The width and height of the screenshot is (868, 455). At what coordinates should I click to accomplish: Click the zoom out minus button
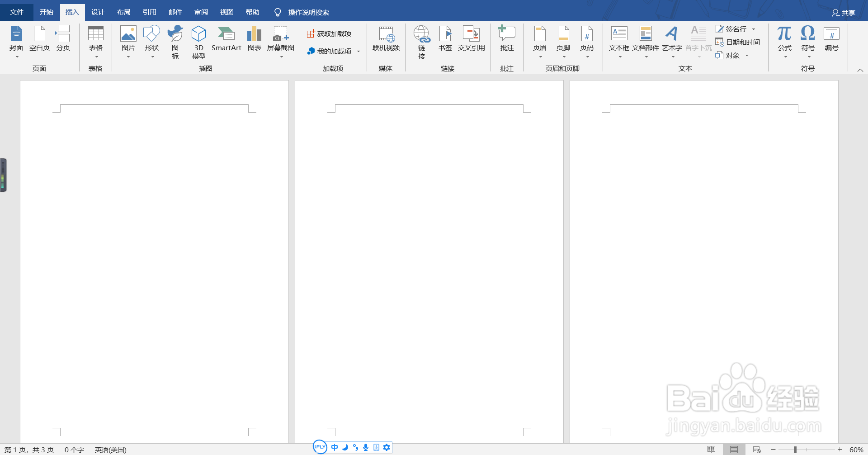(x=774, y=450)
